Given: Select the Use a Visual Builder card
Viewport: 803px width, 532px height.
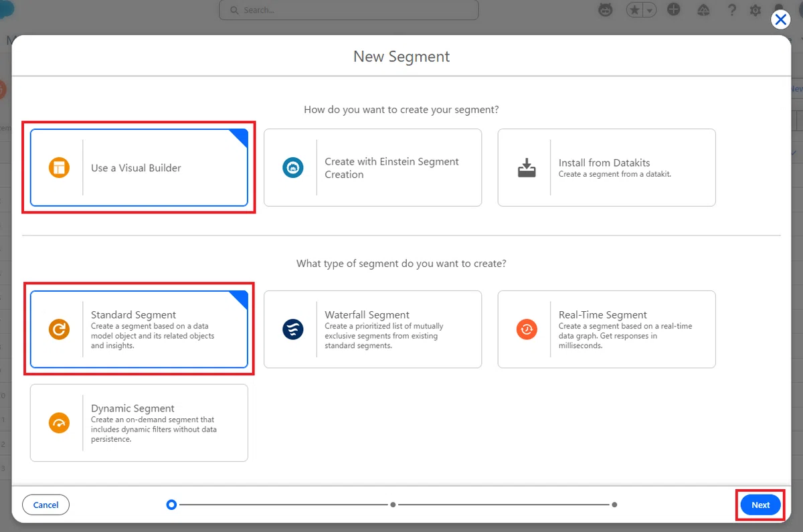Looking at the screenshot, I should point(139,167).
